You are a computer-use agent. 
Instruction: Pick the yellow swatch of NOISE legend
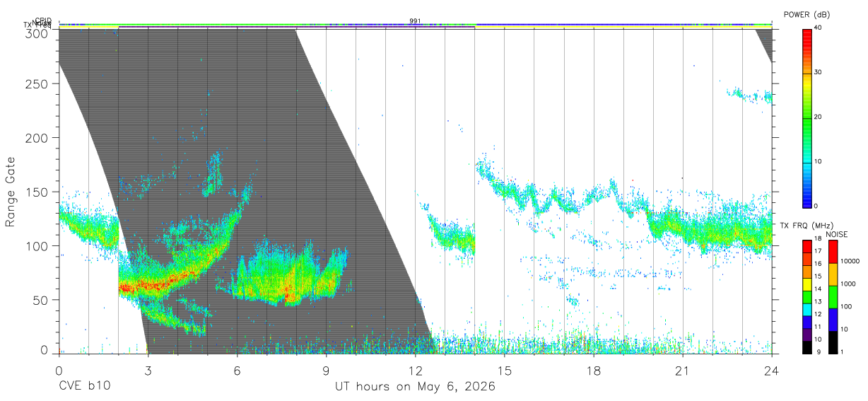coord(833,274)
